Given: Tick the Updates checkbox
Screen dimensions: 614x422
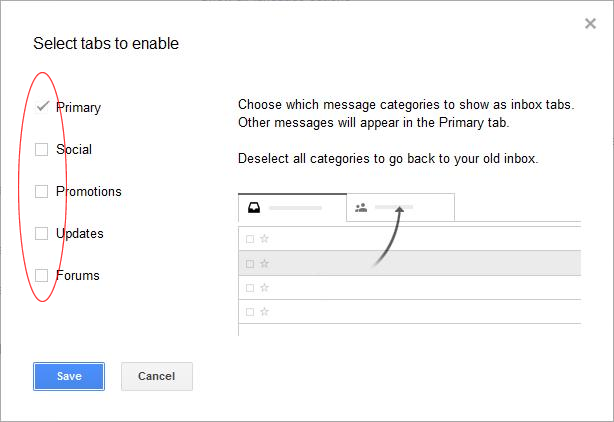Looking at the screenshot, I should (42, 233).
